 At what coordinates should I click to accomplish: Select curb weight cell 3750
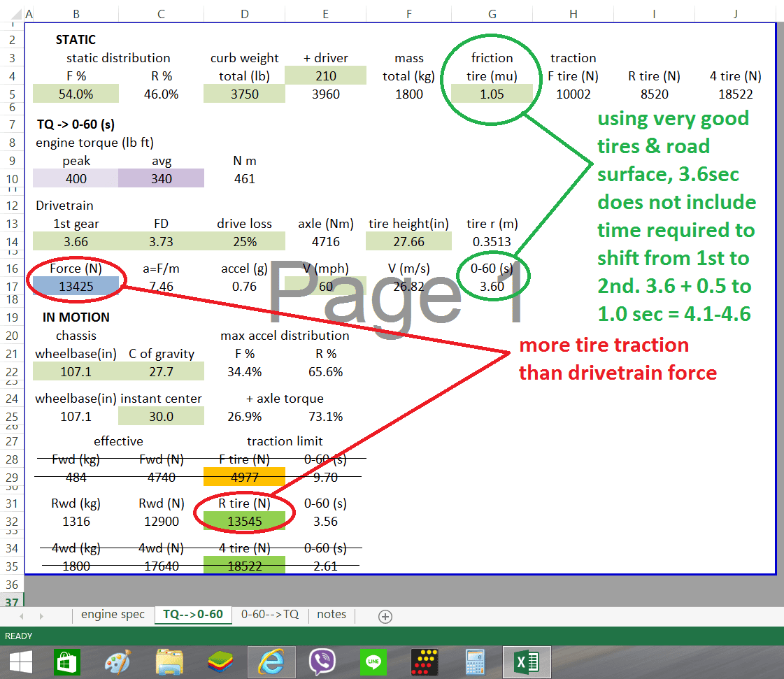[245, 94]
